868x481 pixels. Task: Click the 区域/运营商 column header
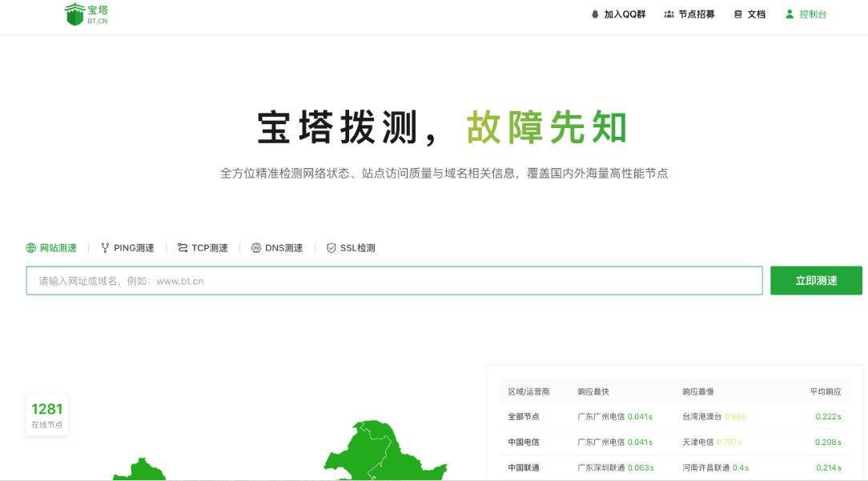click(x=528, y=392)
